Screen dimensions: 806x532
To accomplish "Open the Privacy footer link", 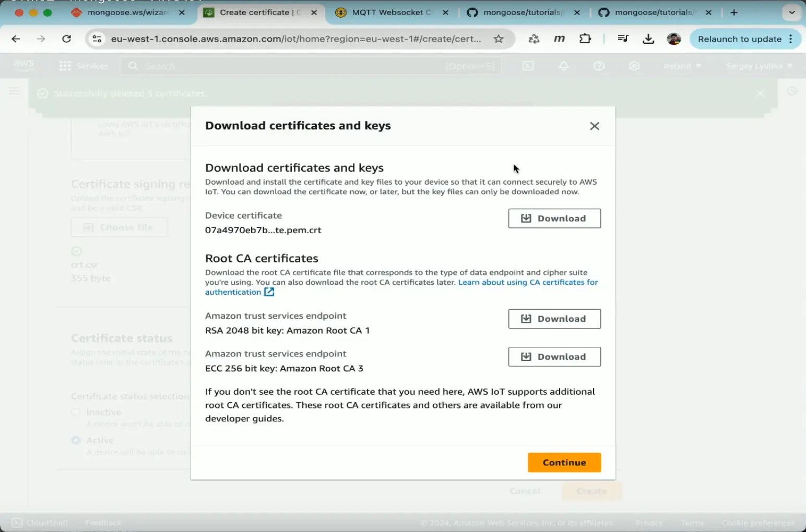I will 649,523.
